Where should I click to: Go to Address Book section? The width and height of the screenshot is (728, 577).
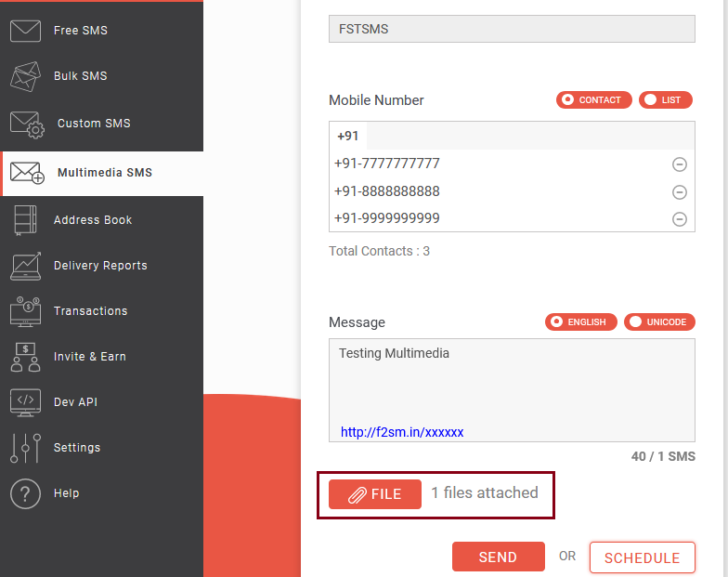coord(102,220)
